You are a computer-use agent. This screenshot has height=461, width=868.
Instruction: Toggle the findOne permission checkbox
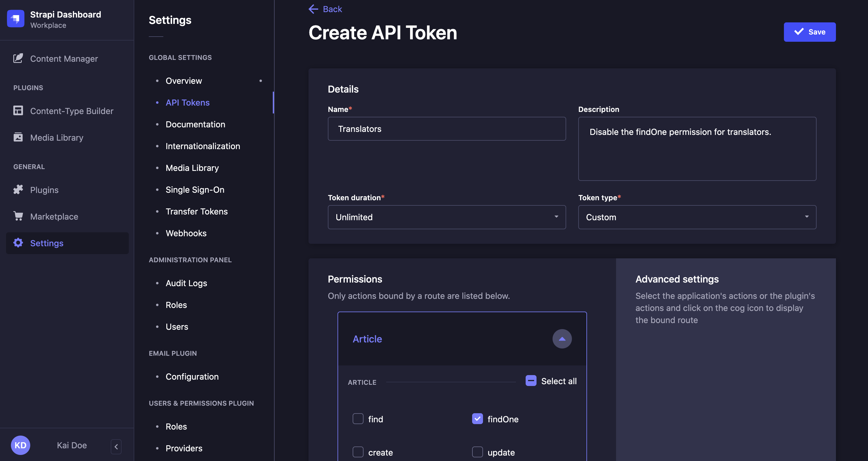tap(477, 418)
